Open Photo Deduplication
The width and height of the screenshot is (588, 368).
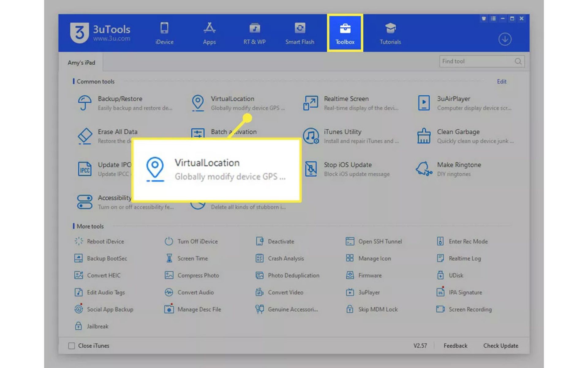(x=287, y=275)
